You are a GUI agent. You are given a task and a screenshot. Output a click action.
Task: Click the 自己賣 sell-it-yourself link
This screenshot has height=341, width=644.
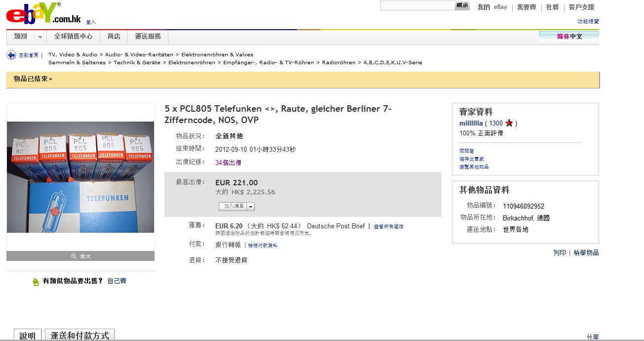click(117, 281)
